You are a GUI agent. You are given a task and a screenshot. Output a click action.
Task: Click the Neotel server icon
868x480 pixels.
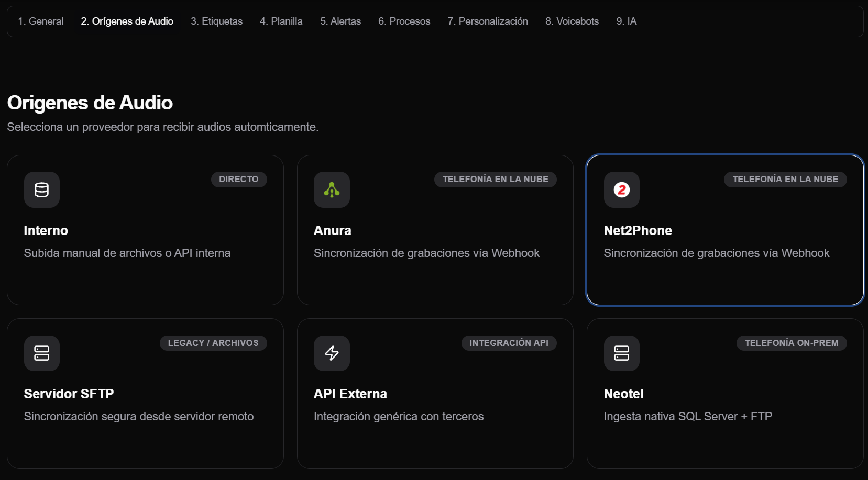(x=622, y=353)
